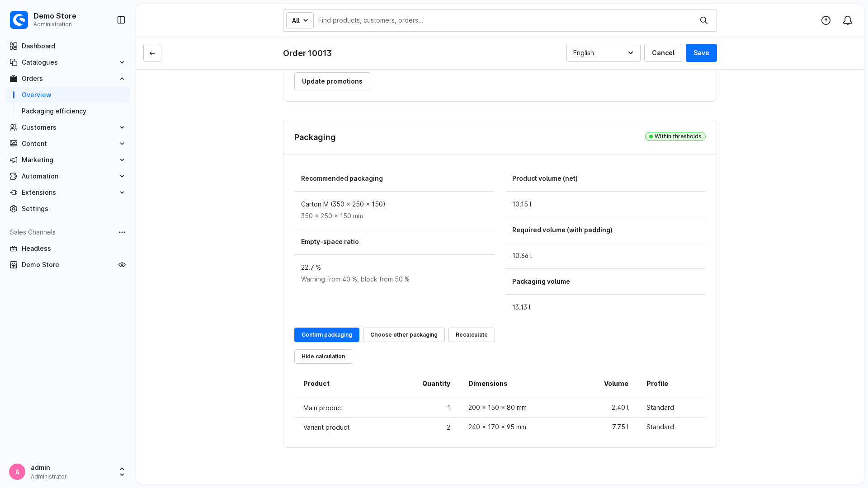This screenshot has height=488, width=868.
Task: Click the Automation sidebar icon
Action: click(14, 176)
